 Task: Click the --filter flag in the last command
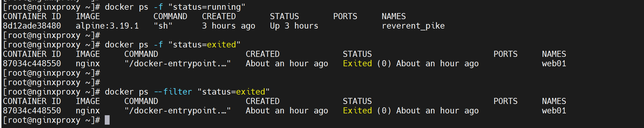(x=173, y=92)
